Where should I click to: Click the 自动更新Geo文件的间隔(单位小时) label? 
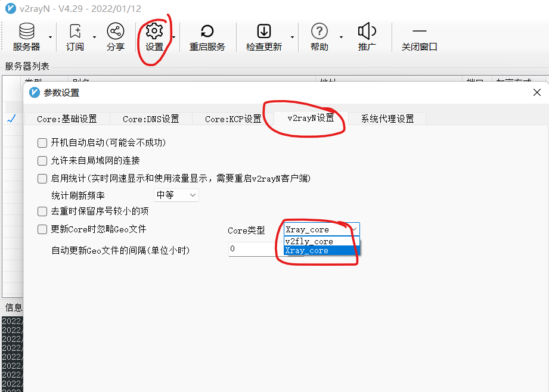[x=120, y=250]
